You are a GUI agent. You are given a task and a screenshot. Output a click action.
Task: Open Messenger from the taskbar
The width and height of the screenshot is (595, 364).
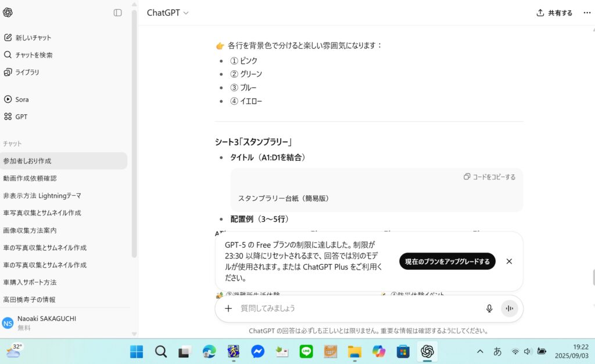click(257, 352)
